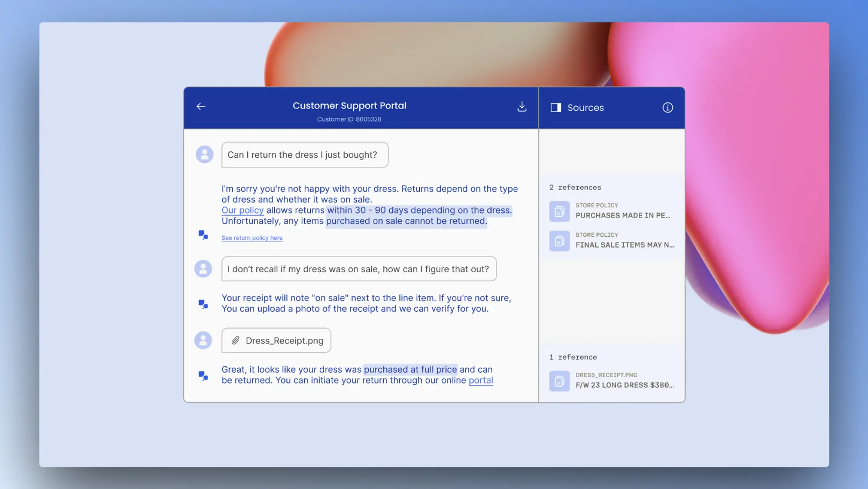
Task: Click the paperclip attachment icon
Action: [x=235, y=340]
